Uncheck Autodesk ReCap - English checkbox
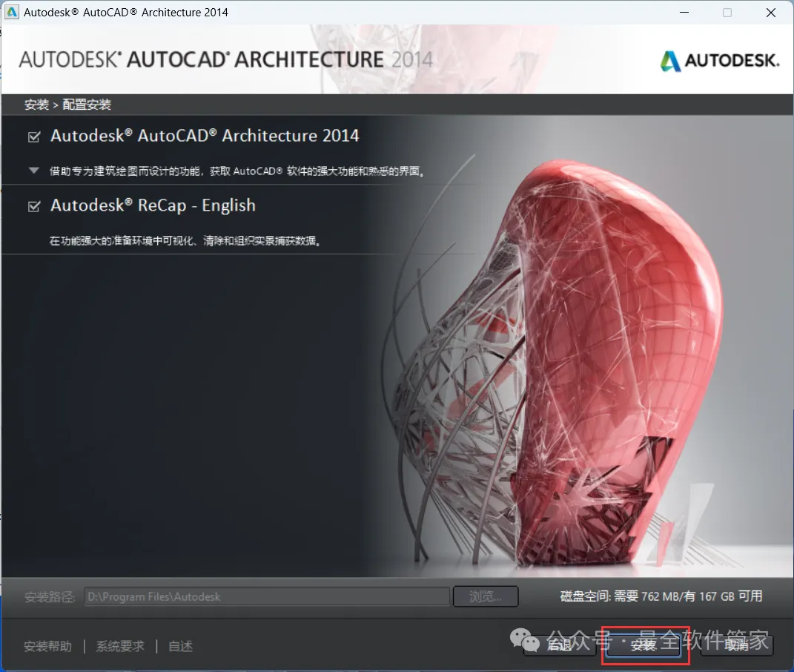The width and height of the screenshot is (794, 672). [x=34, y=206]
